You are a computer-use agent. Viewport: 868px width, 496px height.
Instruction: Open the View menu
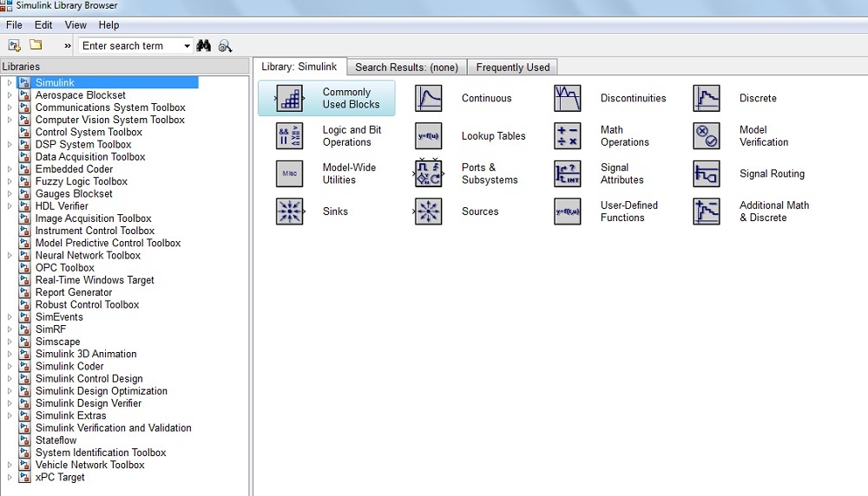(x=76, y=25)
